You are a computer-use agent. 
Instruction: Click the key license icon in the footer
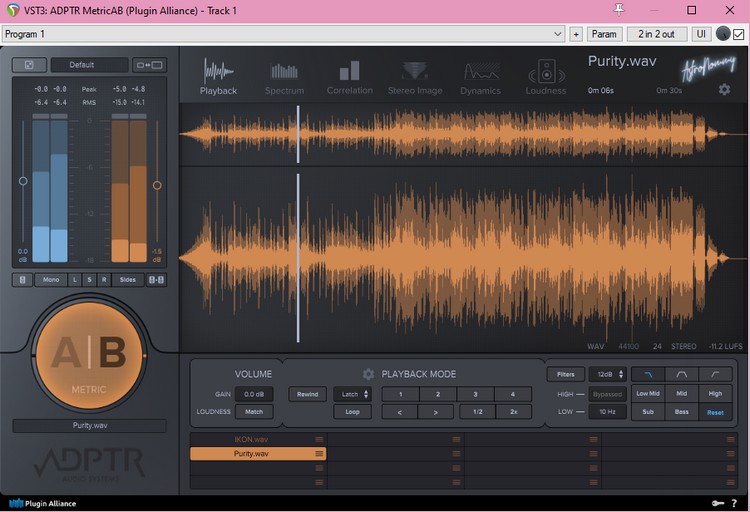717,503
